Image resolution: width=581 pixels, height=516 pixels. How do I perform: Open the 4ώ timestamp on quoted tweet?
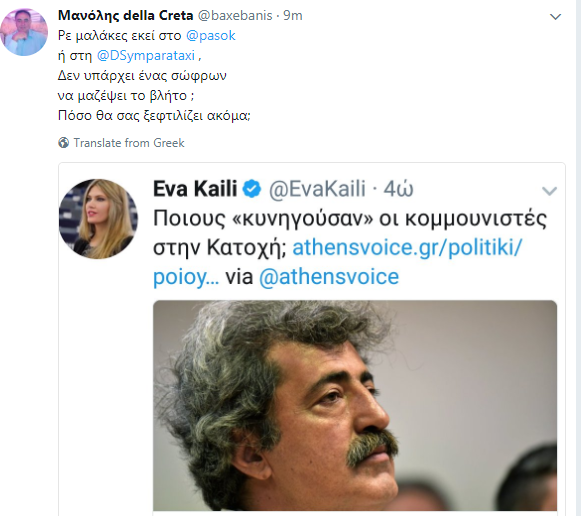coord(398,189)
